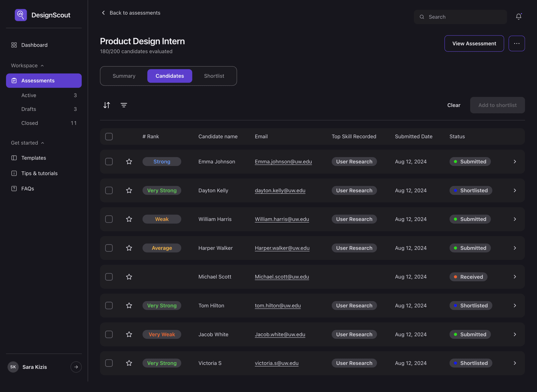Star Victoria S's row

click(129, 363)
